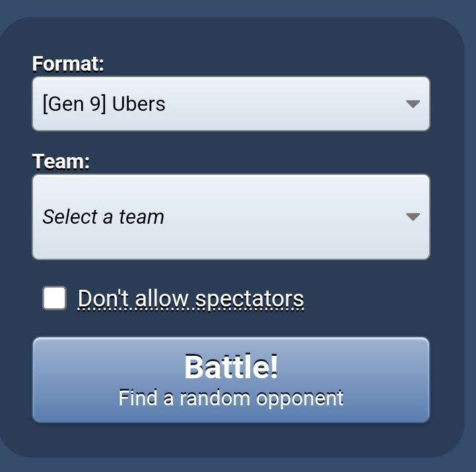Select the Format: label

68,64
